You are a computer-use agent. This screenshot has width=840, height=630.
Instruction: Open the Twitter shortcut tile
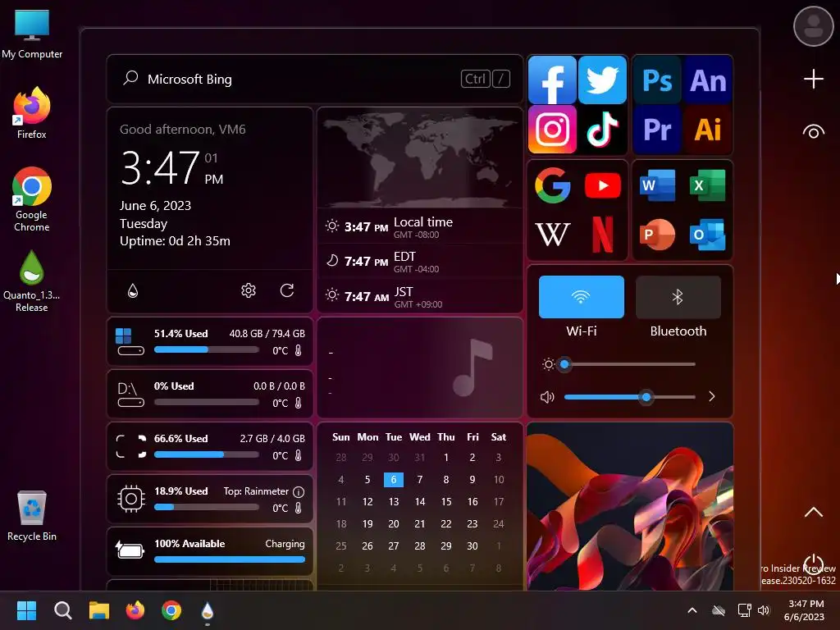[x=602, y=80]
